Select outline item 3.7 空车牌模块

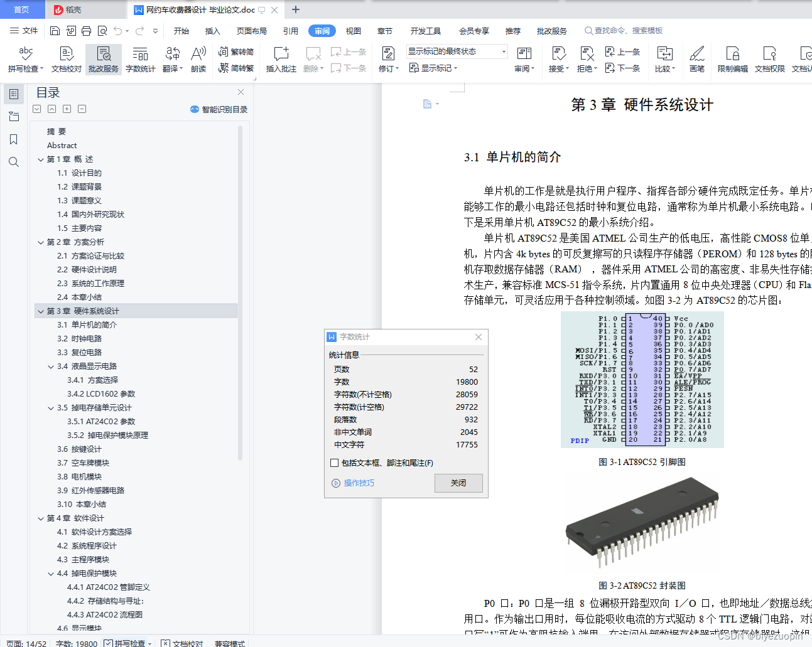[x=83, y=463]
